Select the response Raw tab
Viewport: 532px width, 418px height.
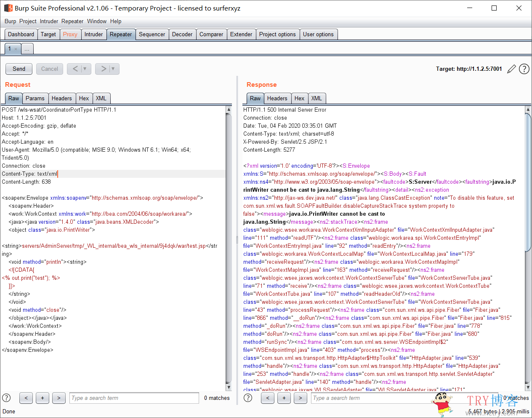pos(255,98)
